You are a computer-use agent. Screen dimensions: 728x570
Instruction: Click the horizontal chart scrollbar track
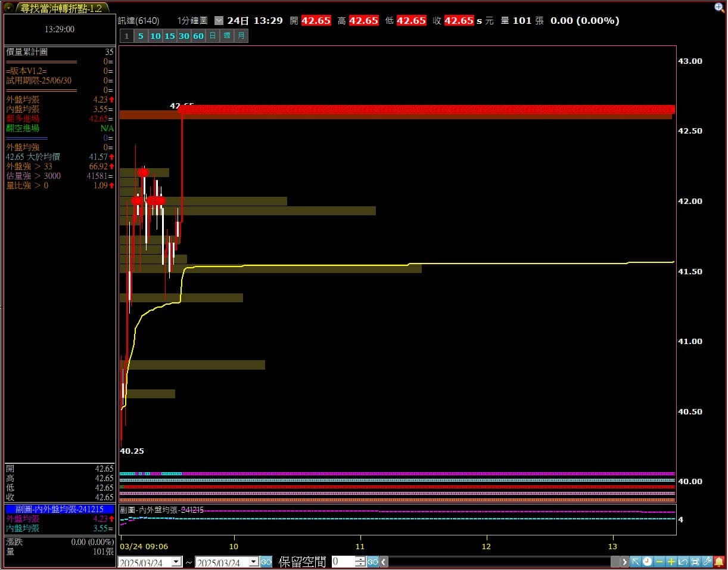500,562
